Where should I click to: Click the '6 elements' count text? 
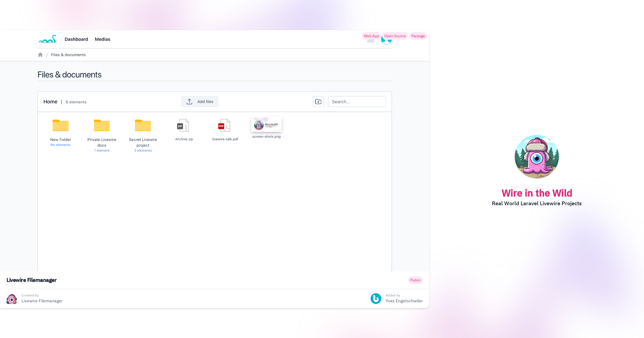pos(76,102)
